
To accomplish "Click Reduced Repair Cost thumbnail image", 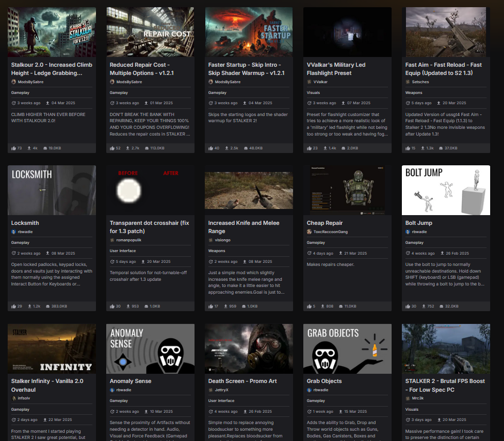I will point(150,32).
